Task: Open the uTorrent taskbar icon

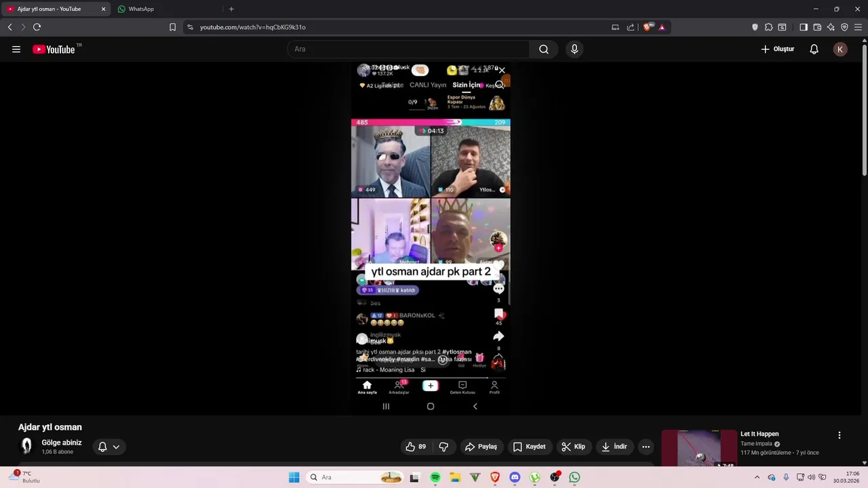Action: click(x=535, y=477)
